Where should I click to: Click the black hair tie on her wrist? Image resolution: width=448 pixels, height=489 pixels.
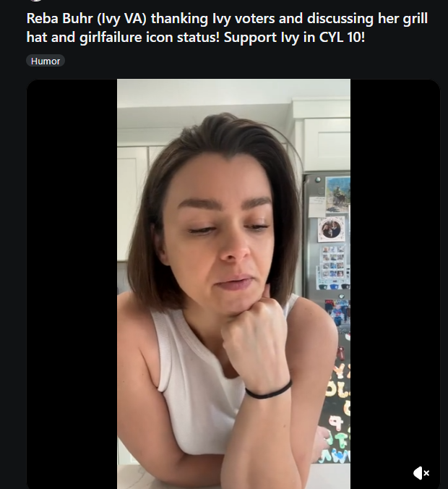tap(269, 391)
